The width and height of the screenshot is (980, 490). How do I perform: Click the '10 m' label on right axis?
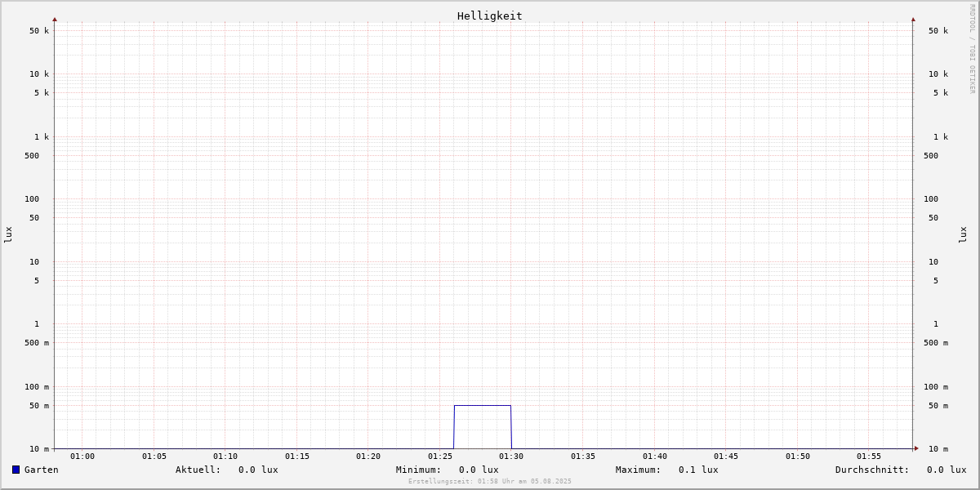tap(938, 449)
